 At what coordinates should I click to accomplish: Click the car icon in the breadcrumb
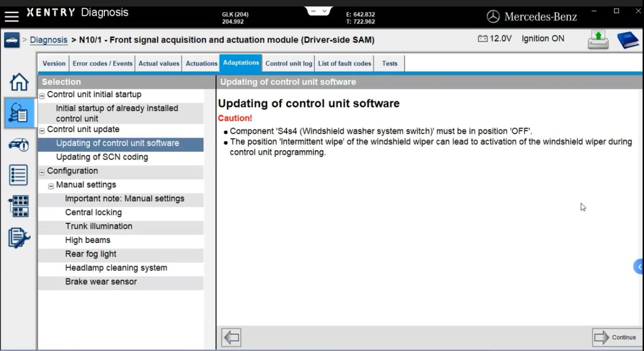12,40
